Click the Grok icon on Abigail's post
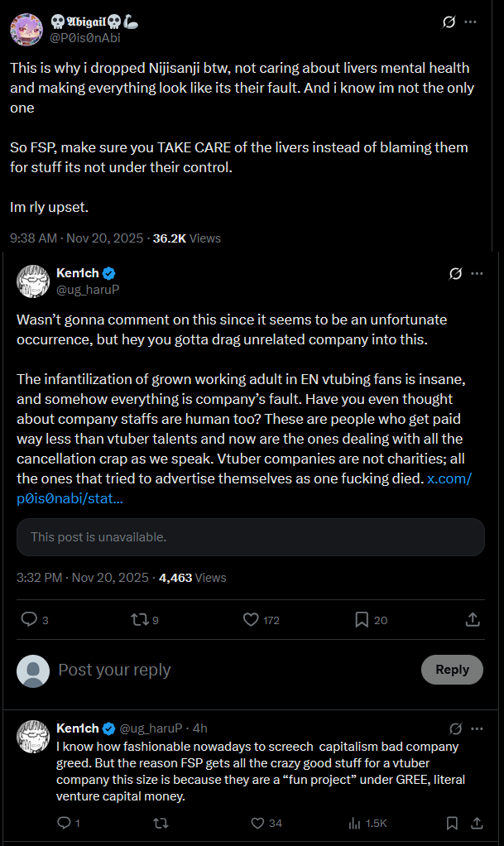Screen dimensions: 504x846 449,22
